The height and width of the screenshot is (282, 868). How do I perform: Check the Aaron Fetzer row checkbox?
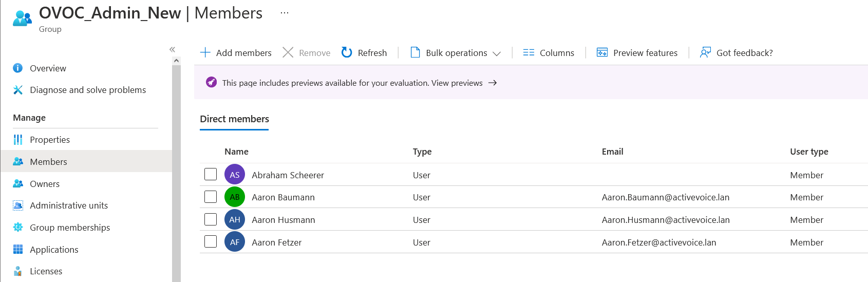coord(211,242)
